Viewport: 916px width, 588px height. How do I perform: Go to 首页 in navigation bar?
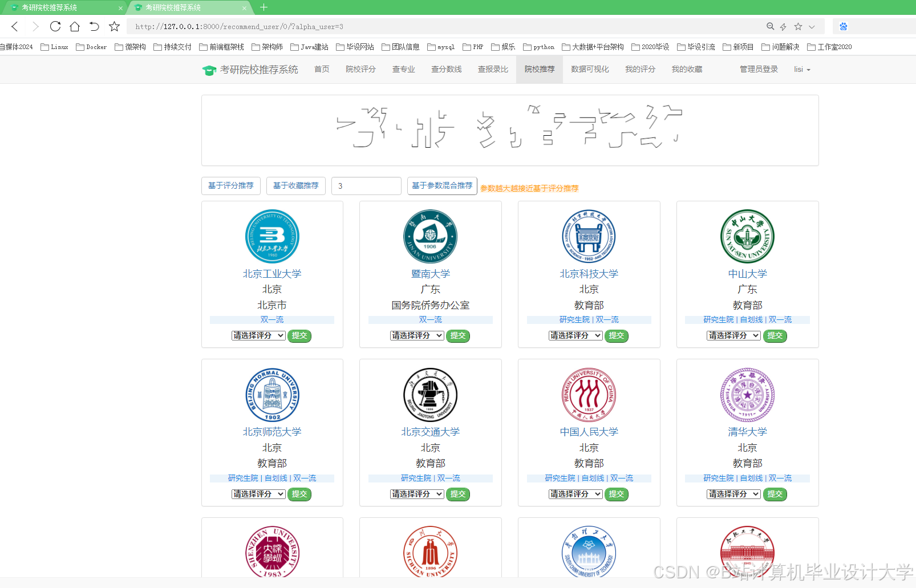click(322, 69)
